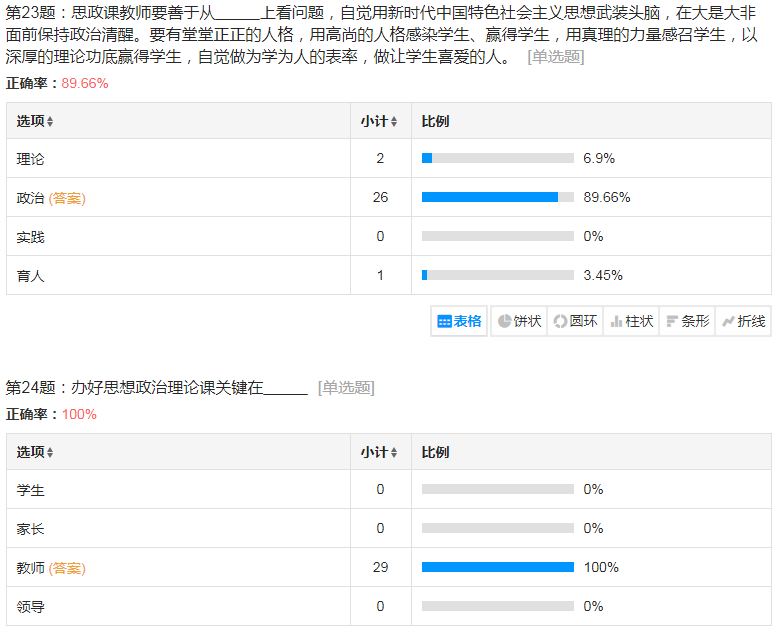Viewport: 778px width, 634px height.
Task: Click 比例 column header in question 23
Action: [x=435, y=121]
